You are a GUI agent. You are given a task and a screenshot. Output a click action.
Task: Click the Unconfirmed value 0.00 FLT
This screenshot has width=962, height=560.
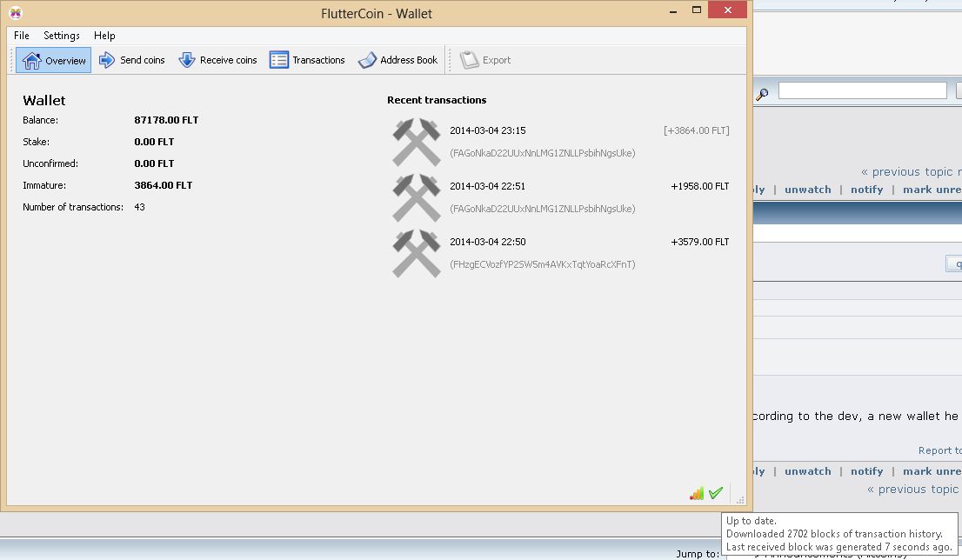click(x=154, y=163)
